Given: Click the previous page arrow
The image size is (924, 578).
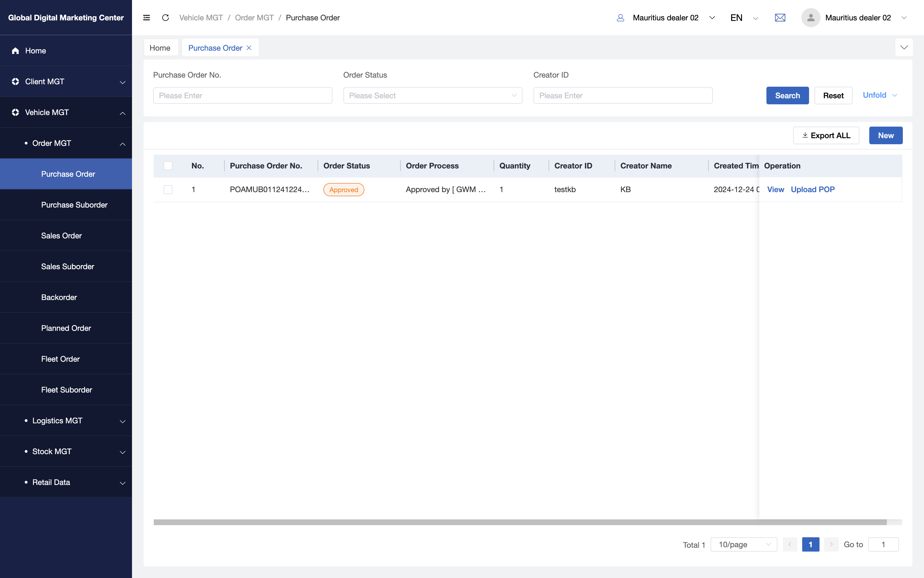Looking at the screenshot, I should coord(790,544).
